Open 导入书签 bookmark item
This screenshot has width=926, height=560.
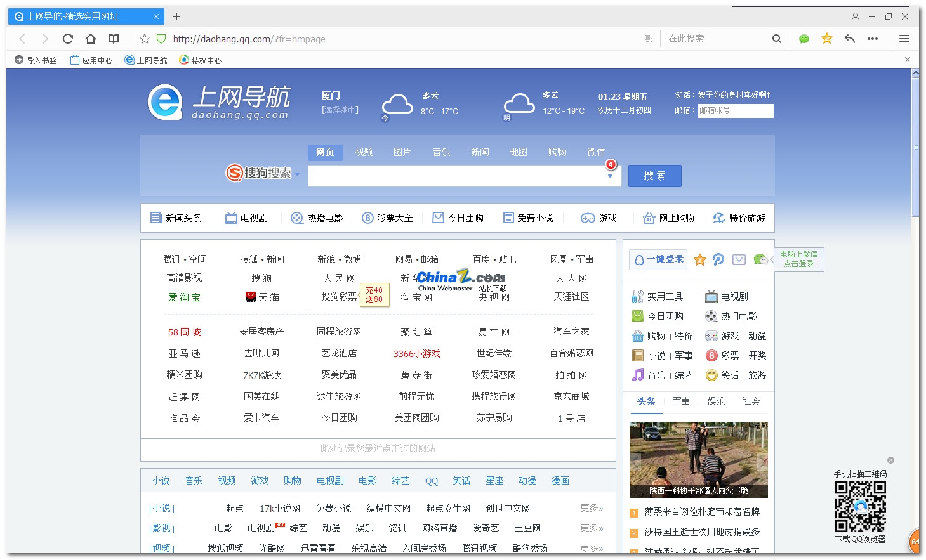pos(36,60)
